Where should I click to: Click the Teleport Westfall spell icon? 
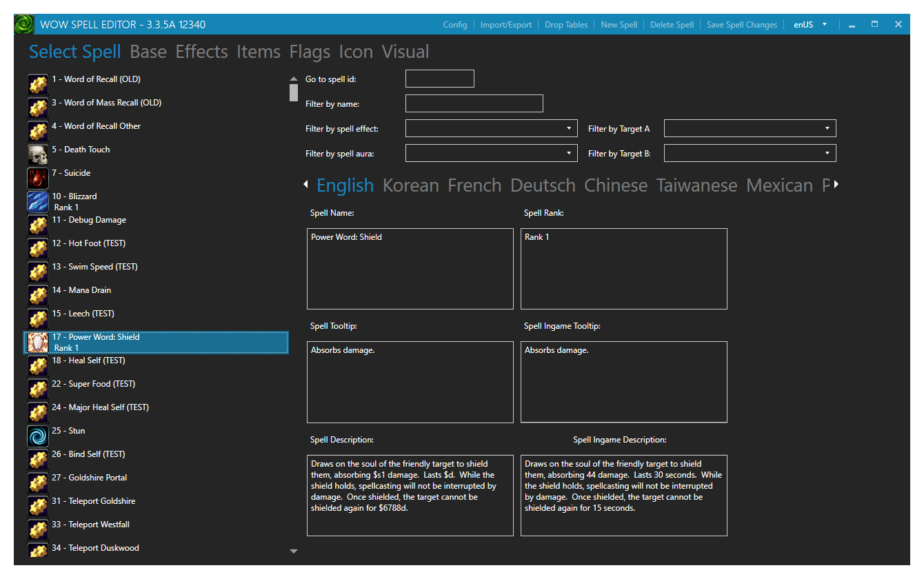(38, 529)
